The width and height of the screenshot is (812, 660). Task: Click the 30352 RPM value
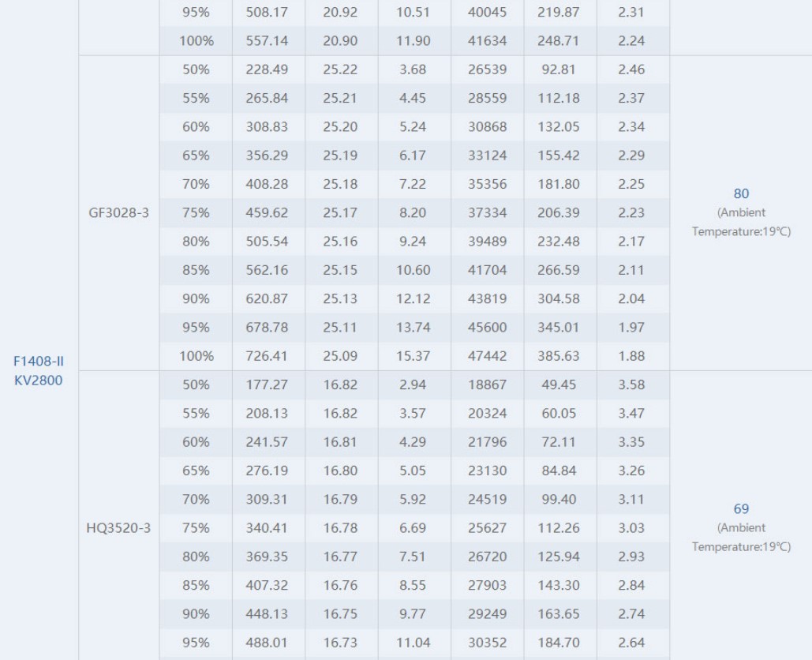tap(488, 643)
